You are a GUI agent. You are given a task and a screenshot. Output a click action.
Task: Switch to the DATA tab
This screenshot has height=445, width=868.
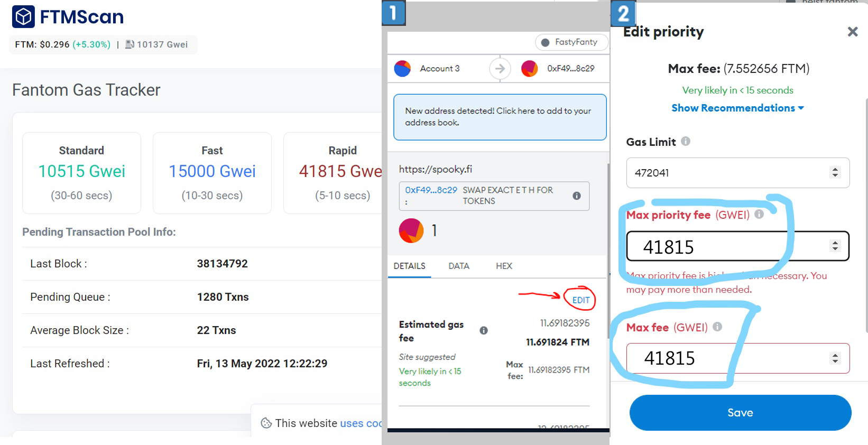[x=458, y=266]
